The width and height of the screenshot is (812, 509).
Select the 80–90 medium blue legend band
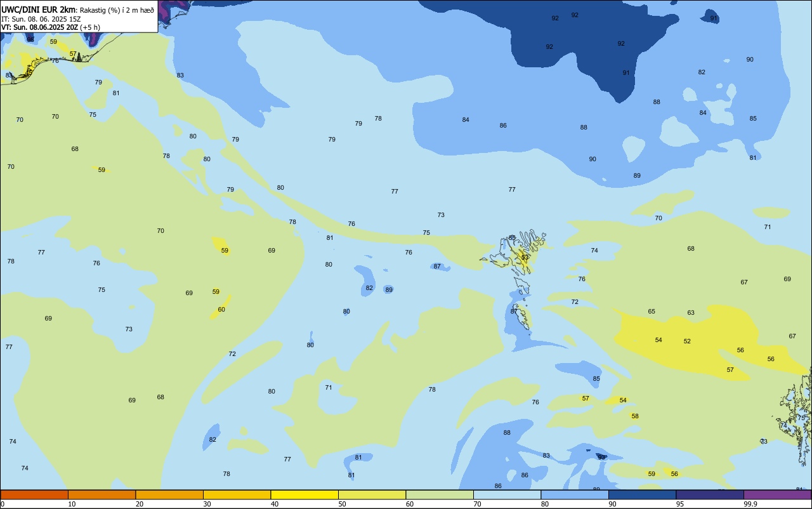575,494
